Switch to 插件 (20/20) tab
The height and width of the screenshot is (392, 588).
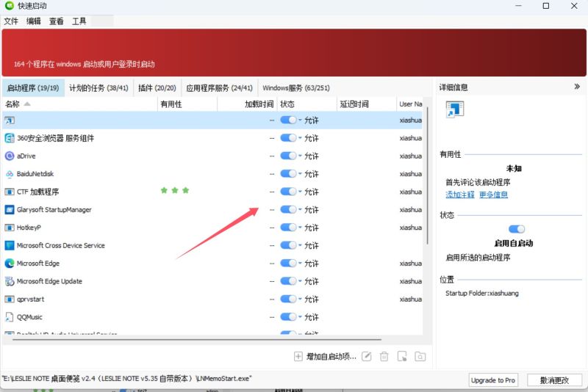click(x=157, y=88)
